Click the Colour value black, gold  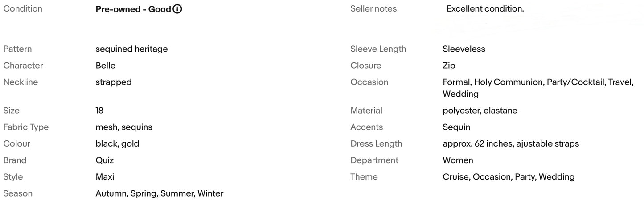point(117,144)
